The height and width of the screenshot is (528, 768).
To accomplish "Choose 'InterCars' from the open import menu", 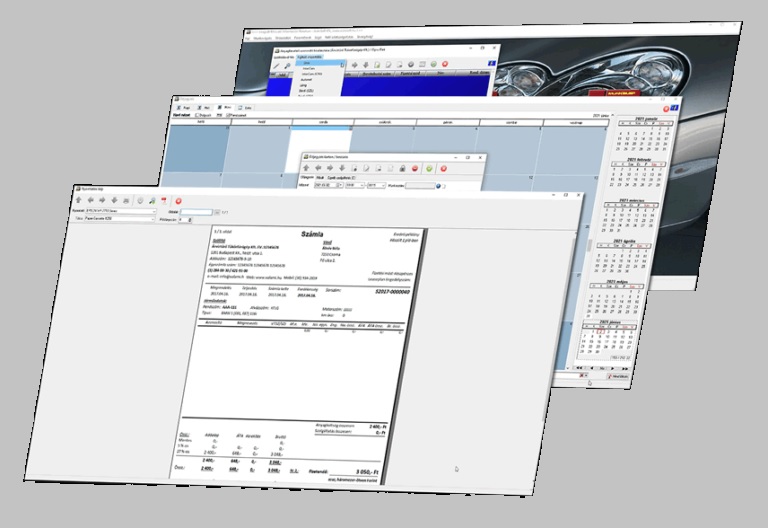I will coord(309,69).
